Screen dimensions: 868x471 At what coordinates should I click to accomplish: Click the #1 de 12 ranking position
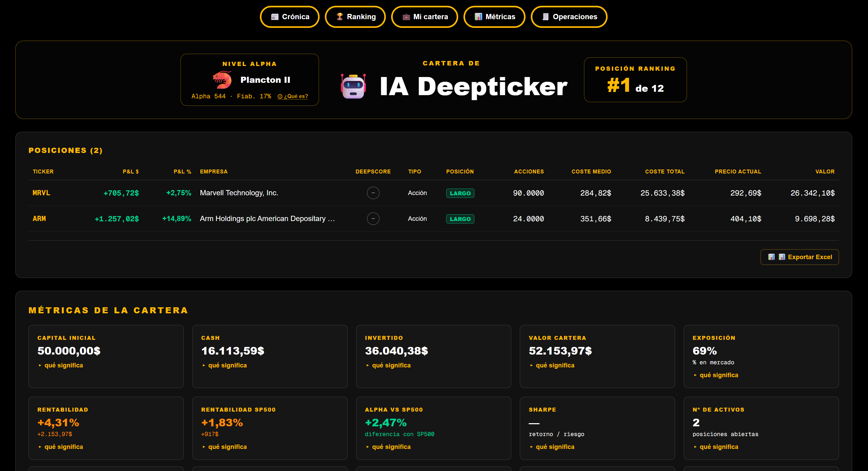tap(635, 85)
